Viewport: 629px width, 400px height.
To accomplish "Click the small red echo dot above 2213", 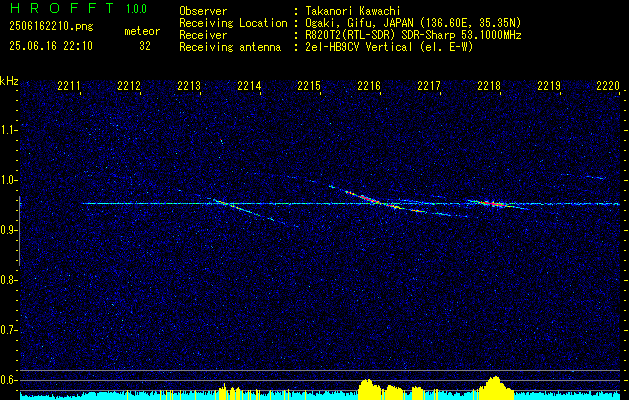I will pos(221,140).
